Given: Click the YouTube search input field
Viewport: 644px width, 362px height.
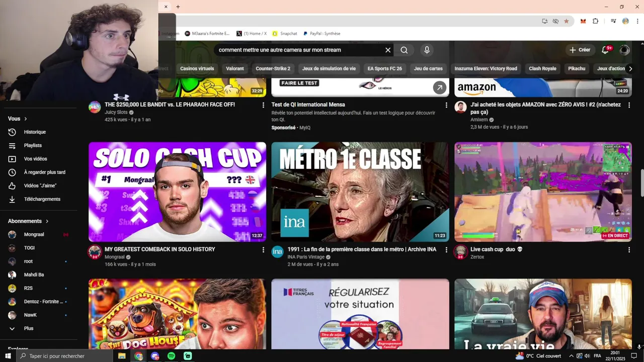Looking at the screenshot, I should 299,50.
